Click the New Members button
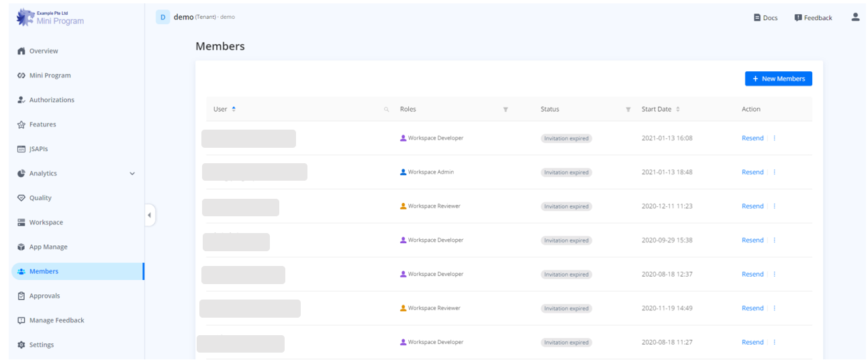The image size is (868, 360). [x=778, y=79]
